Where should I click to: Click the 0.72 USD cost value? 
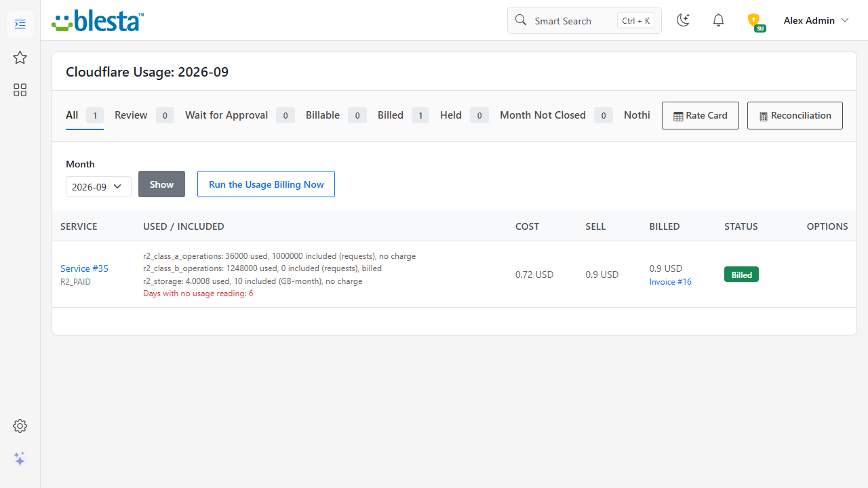click(x=534, y=274)
